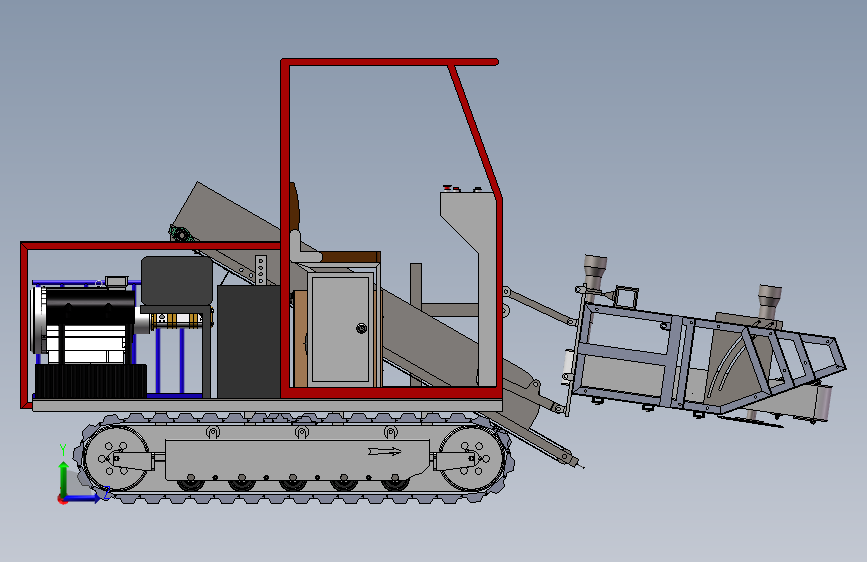Select the red cab roof bar
Image resolution: width=867 pixels, height=562 pixels.
tap(390, 62)
